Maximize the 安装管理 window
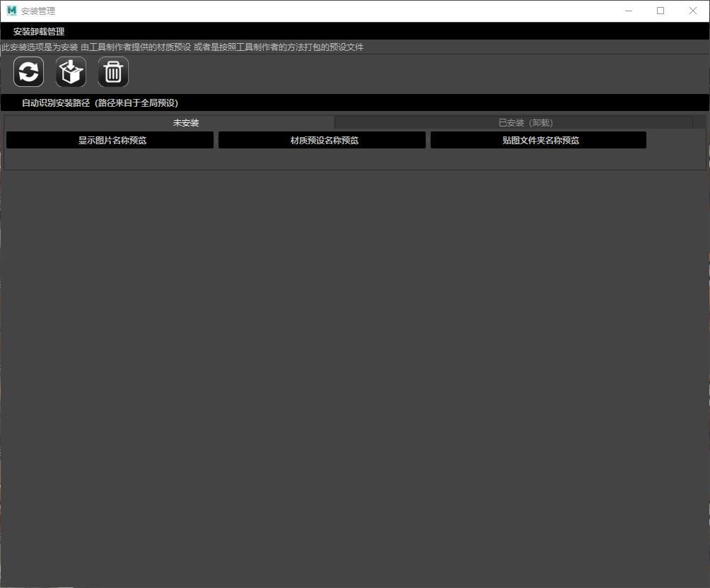 660,11
